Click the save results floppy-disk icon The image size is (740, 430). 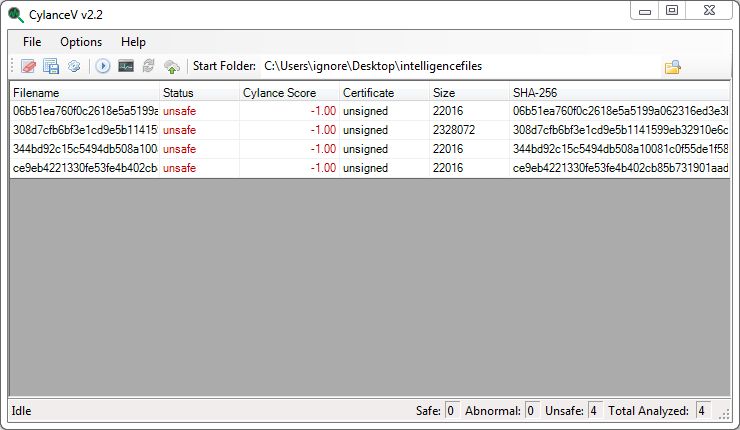point(51,67)
